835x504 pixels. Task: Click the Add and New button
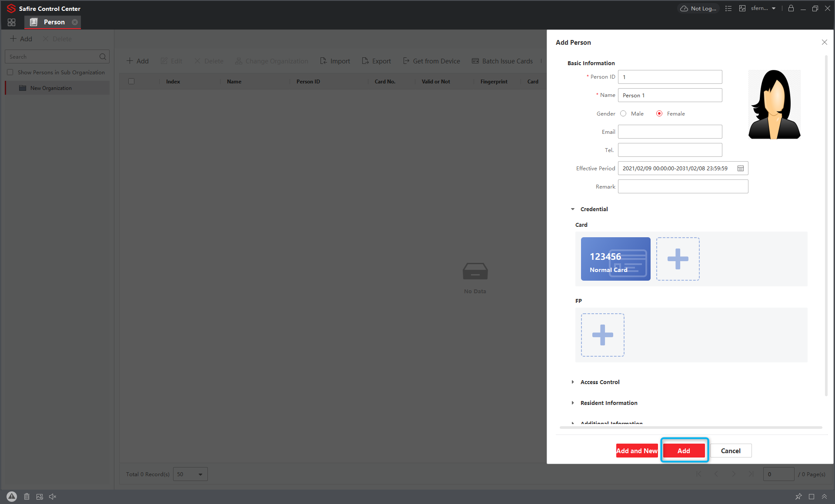tap(637, 451)
